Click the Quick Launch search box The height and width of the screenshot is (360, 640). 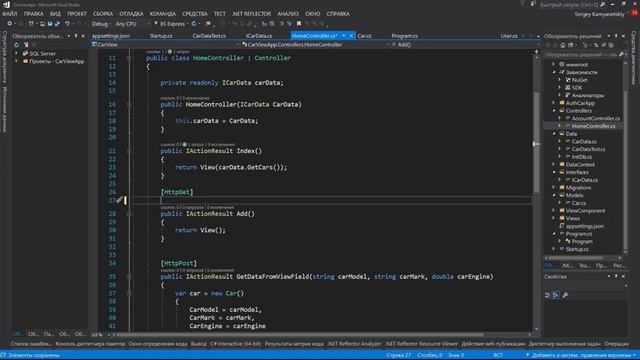coord(569,4)
